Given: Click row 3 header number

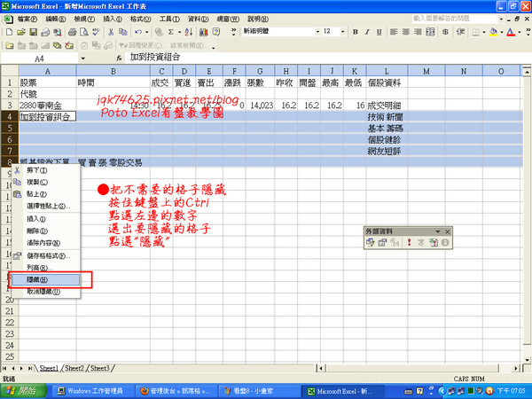Looking at the screenshot, I should [10, 106].
